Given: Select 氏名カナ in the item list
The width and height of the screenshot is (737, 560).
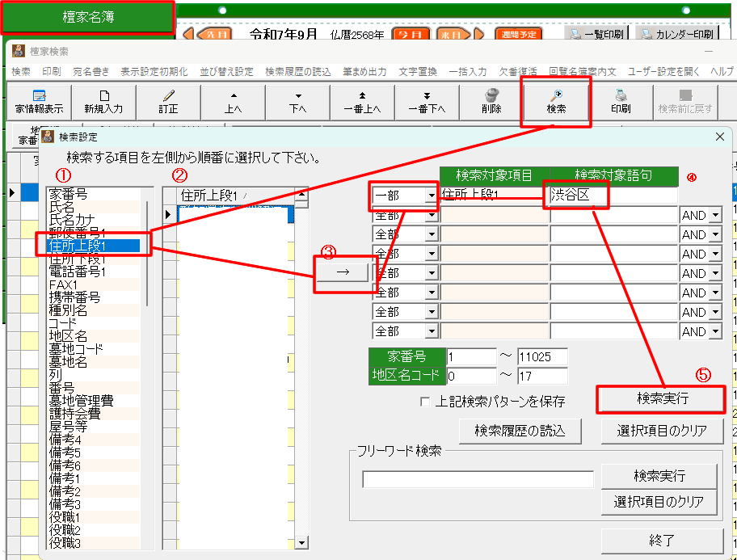Looking at the screenshot, I should (x=94, y=220).
